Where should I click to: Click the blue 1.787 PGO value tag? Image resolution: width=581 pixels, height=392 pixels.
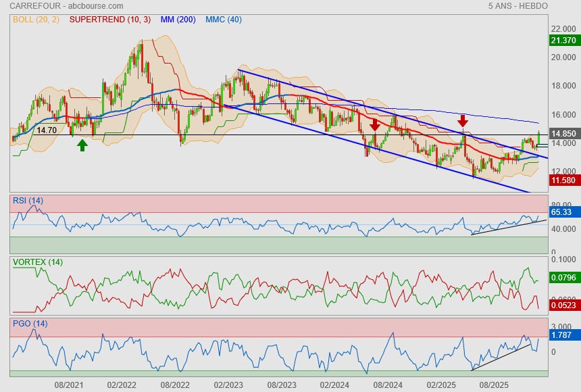pyautogui.click(x=563, y=335)
